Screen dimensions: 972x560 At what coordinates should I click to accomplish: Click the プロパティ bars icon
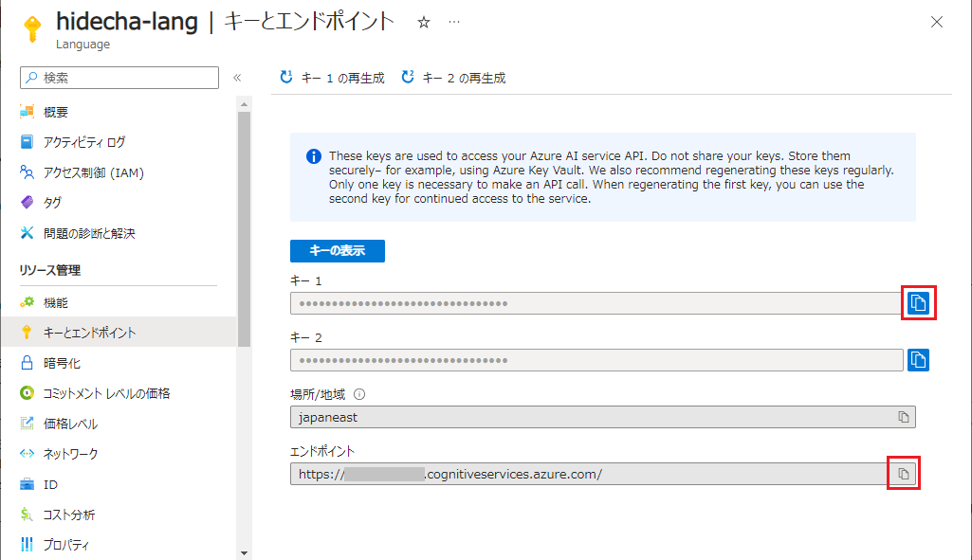point(27,545)
